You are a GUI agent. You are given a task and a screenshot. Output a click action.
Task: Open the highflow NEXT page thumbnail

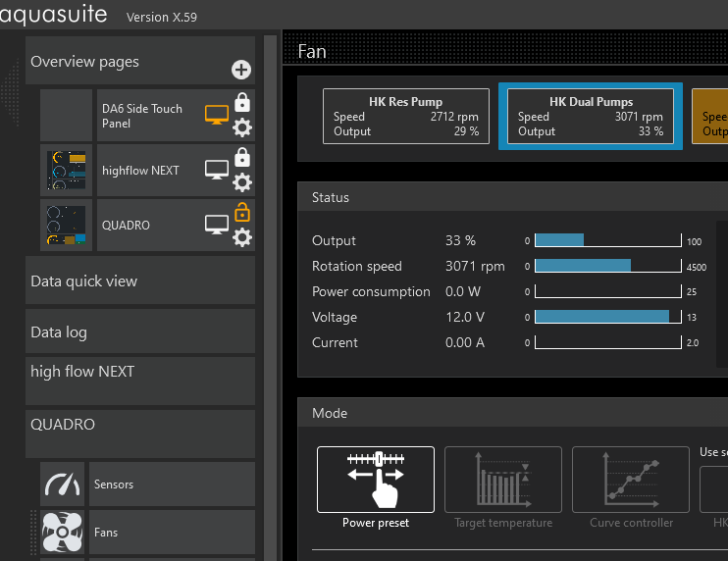[x=67, y=171]
